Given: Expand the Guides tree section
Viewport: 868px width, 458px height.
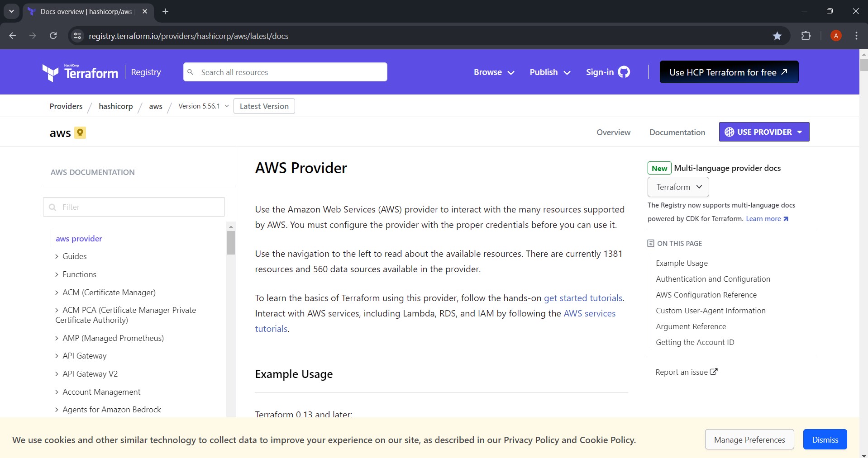Looking at the screenshot, I should 57,256.
